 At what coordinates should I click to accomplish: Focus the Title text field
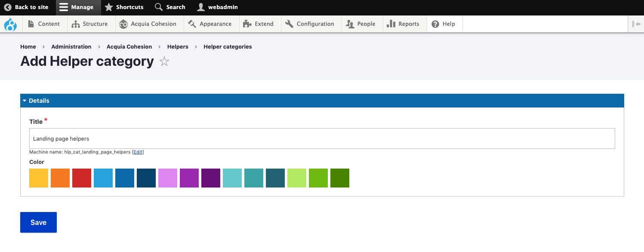pyautogui.click(x=322, y=138)
